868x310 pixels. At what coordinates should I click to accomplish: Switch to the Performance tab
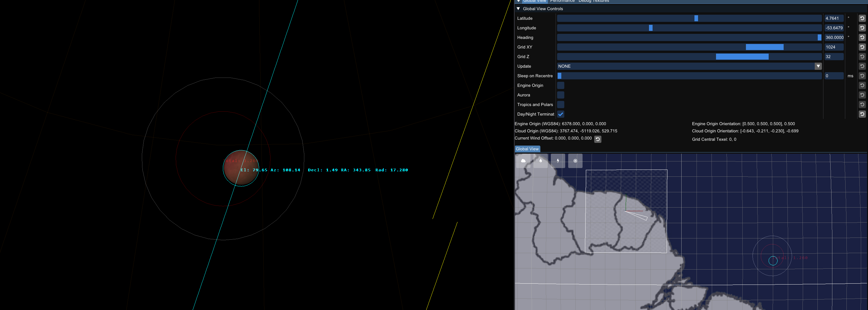coord(563,1)
